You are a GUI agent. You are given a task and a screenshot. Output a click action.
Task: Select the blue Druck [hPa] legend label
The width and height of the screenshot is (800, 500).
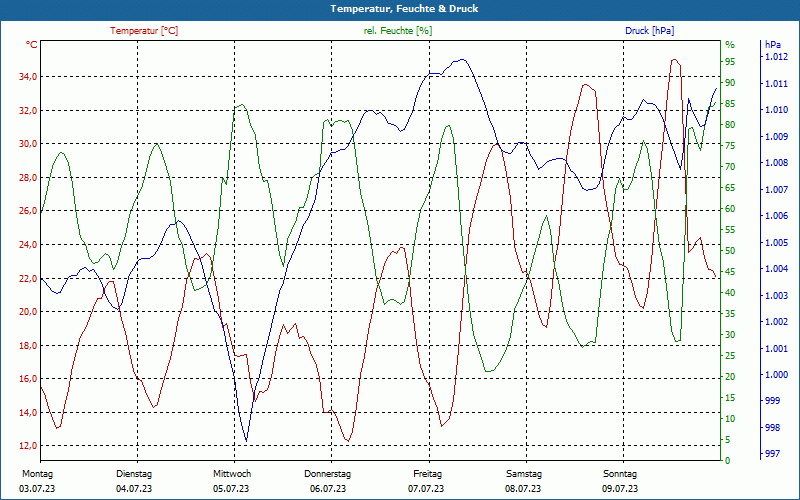coord(649,31)
